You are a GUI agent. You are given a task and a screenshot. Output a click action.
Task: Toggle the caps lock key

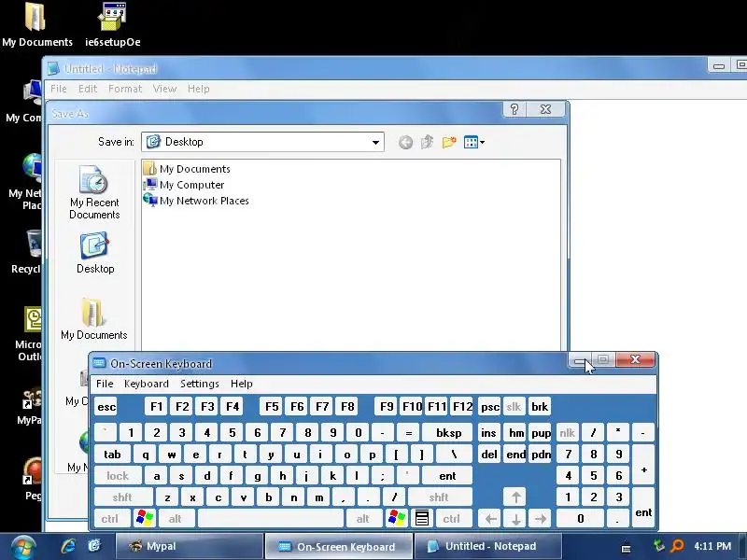tap(118, 476)
